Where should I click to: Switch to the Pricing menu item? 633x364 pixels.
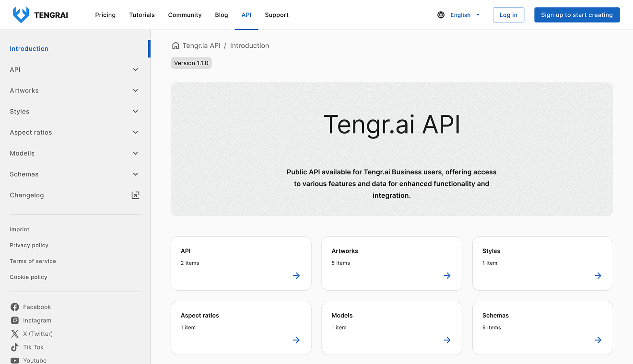(105, 15)
